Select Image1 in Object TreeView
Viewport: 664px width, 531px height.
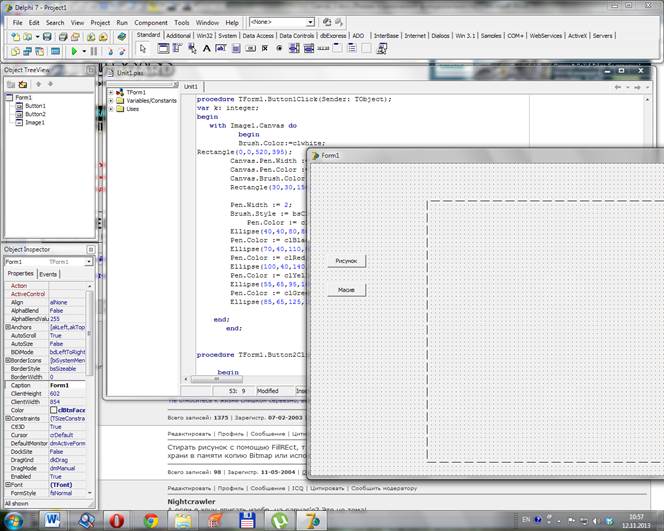point(35,123)
